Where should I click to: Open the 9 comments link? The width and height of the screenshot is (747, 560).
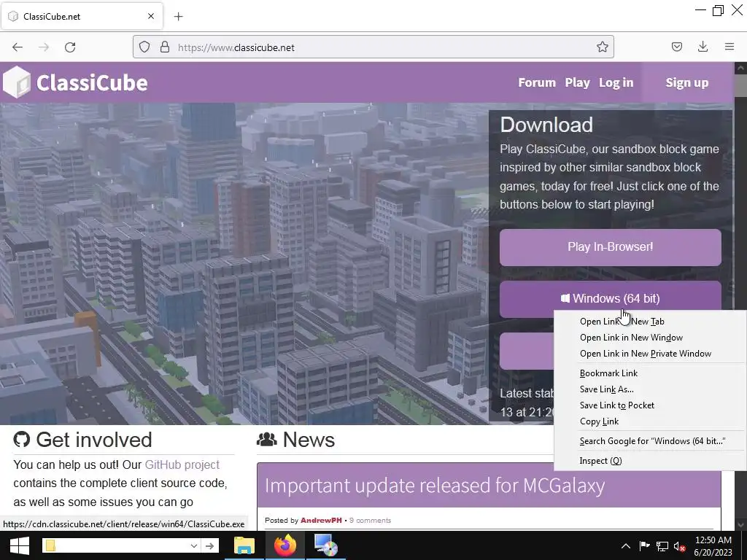click(x=370, y=521)
